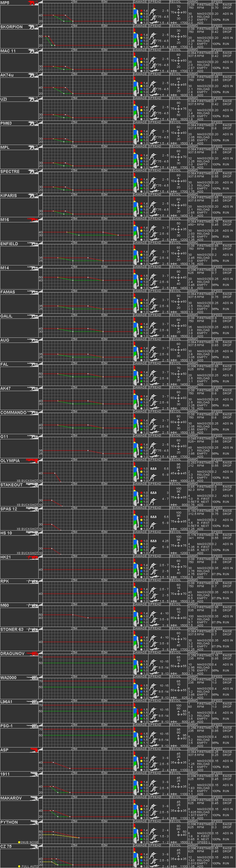Select the STONER 63 weapon name
The height and width of the screenshot is (868, 236).
(12, 629)
